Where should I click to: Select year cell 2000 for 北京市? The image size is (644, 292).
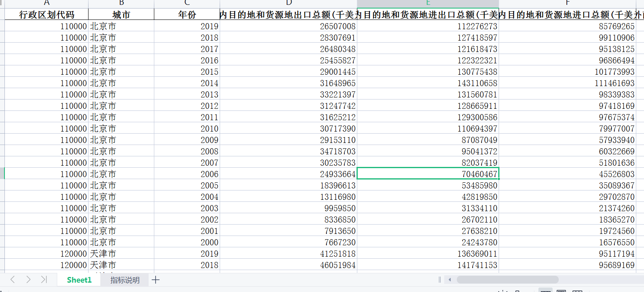[187, 242]
